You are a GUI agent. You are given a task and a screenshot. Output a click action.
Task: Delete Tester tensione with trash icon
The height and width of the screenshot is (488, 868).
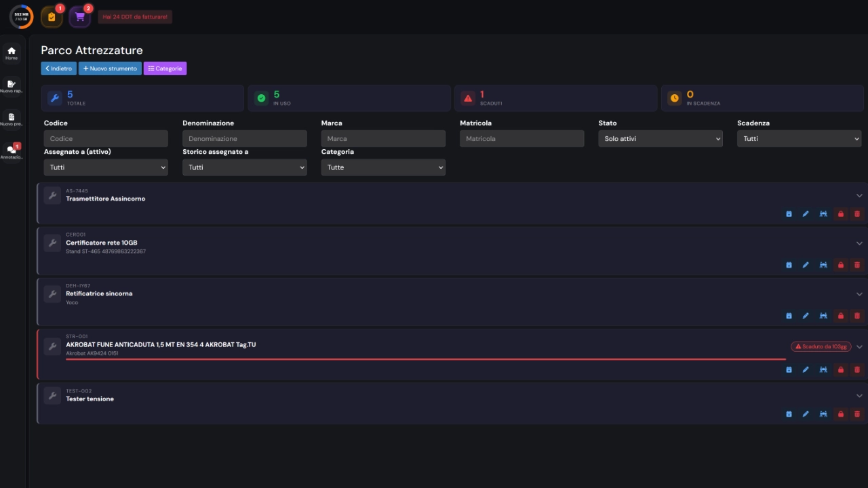pos(857,414)
